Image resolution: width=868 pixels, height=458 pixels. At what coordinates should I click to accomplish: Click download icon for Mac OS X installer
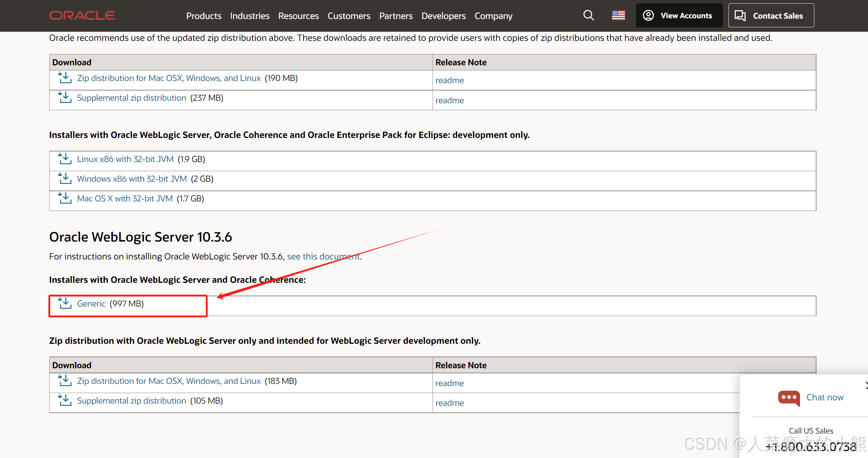point(65,198)
